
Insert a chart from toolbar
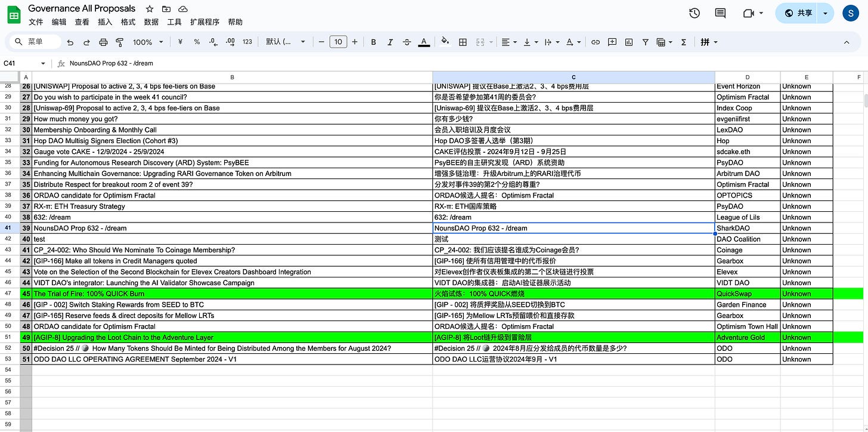click(628, 42)
